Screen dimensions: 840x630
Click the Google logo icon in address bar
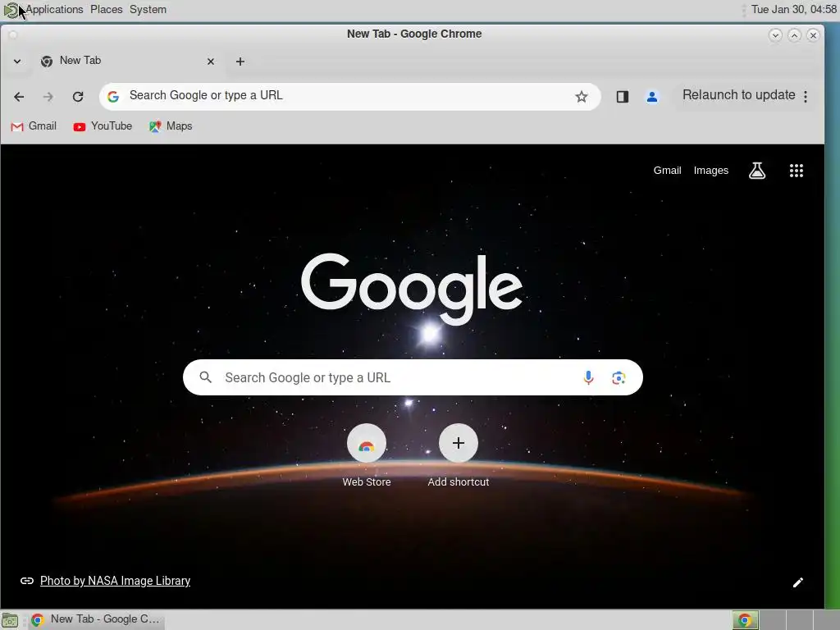113,97
